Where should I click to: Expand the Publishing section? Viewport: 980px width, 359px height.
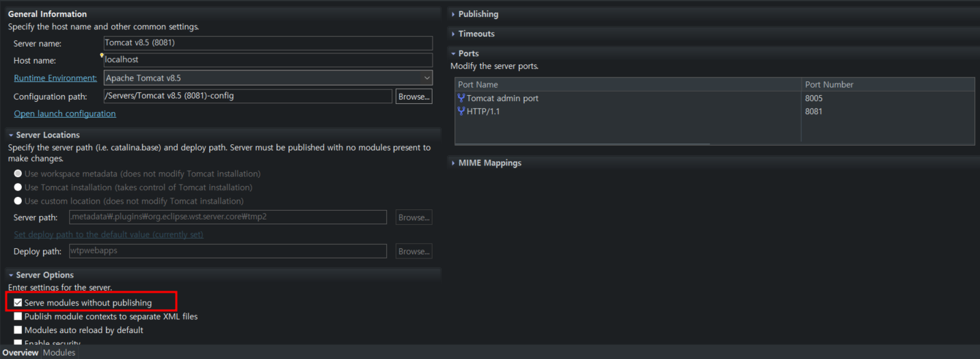(478, 14)
